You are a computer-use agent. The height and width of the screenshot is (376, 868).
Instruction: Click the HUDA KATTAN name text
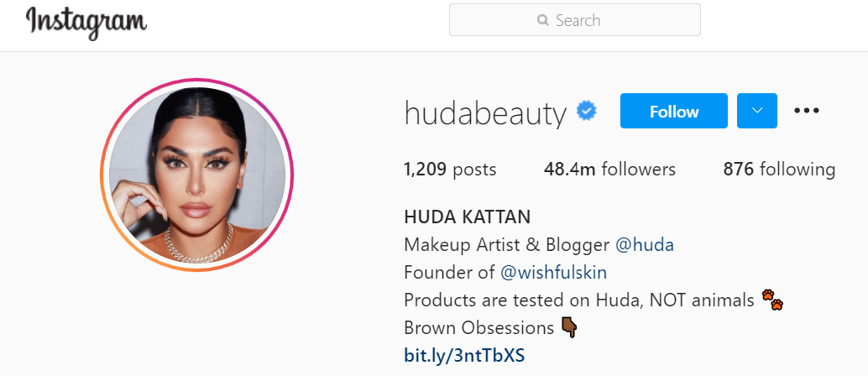pyautogui.click(x=468, y=217)
